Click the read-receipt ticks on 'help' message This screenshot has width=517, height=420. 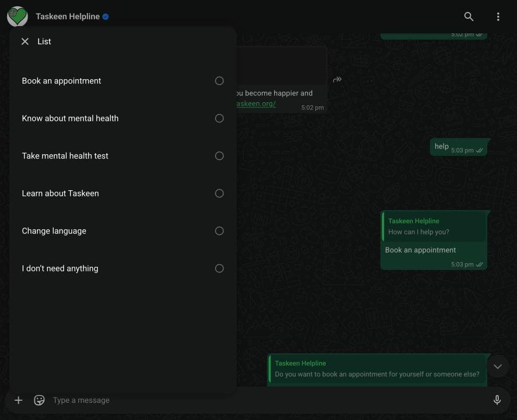click(479, 150)
